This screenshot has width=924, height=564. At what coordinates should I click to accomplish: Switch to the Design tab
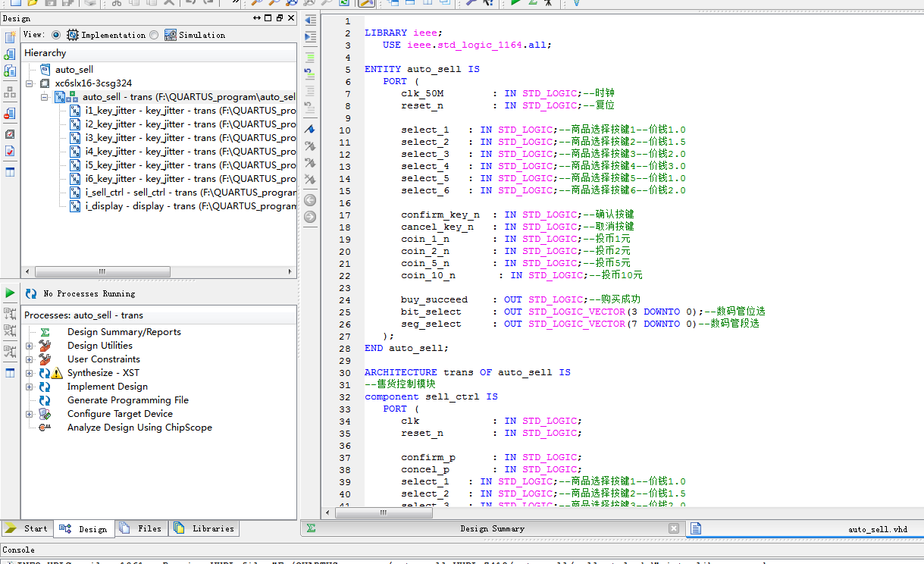pos(84,528)
